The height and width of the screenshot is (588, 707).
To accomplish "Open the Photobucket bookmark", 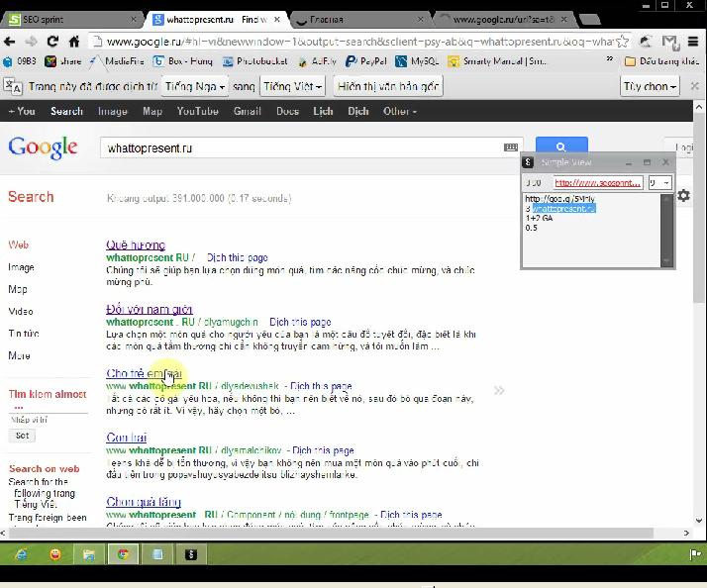I will point(254,61).
